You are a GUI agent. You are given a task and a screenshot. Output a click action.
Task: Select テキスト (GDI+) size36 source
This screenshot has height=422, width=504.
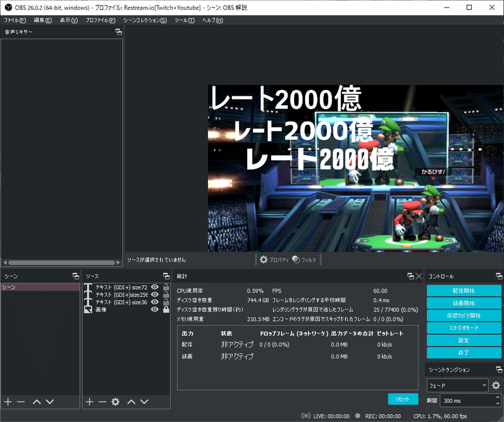pyautogui.click(x=121, y=302)
